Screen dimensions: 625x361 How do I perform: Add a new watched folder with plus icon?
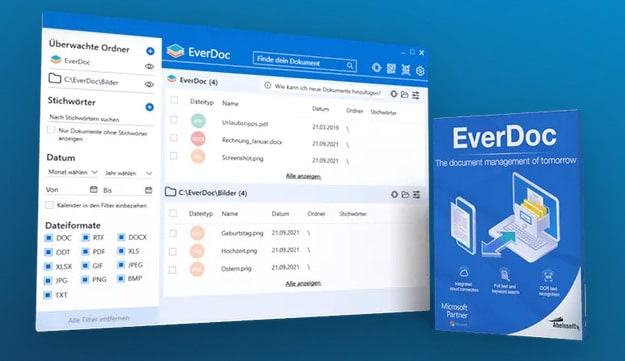150,51
